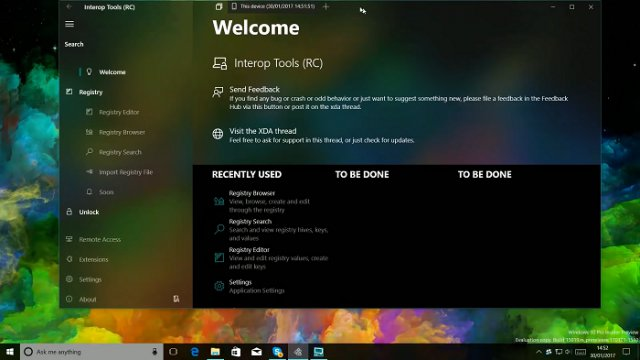
Task: Open Extensions page
Action: 93,260
